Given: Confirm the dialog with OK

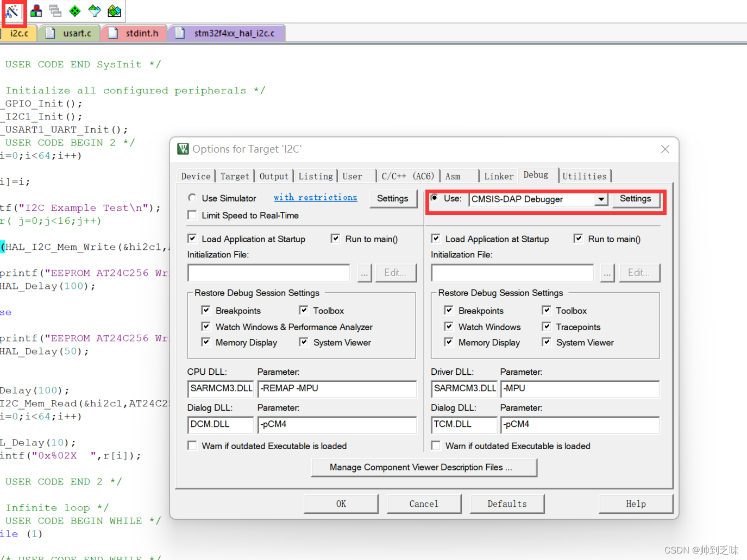Looking at the screenshot, I should point(341,504).
